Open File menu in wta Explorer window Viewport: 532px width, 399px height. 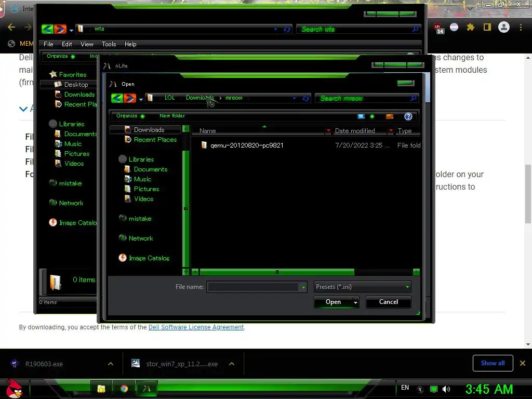click(x=48, y=44)
